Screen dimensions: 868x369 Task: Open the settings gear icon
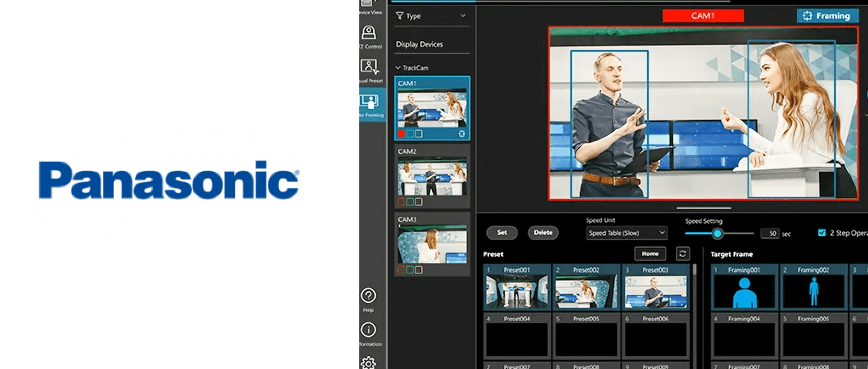click(368, 363)
